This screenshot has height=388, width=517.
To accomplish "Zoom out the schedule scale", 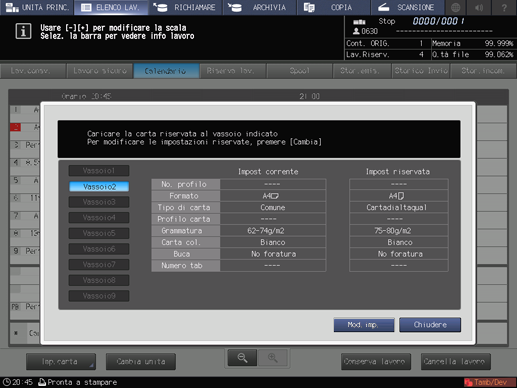I will pos(242,358).
